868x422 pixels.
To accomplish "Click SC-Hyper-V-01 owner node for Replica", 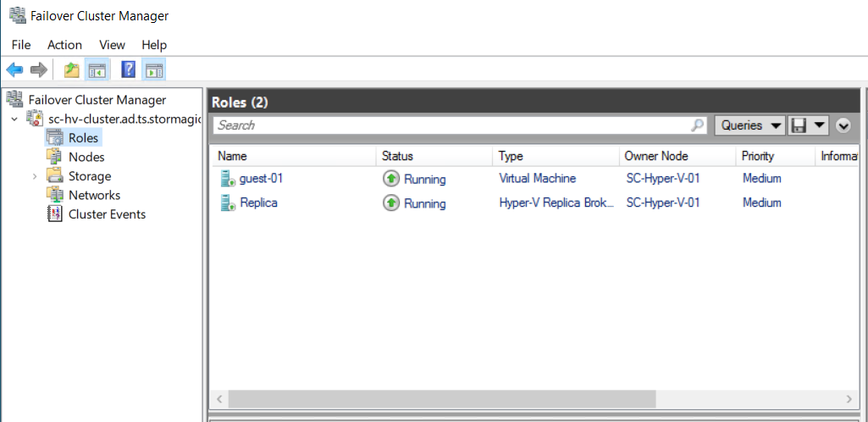I will (x=662, y=203).
